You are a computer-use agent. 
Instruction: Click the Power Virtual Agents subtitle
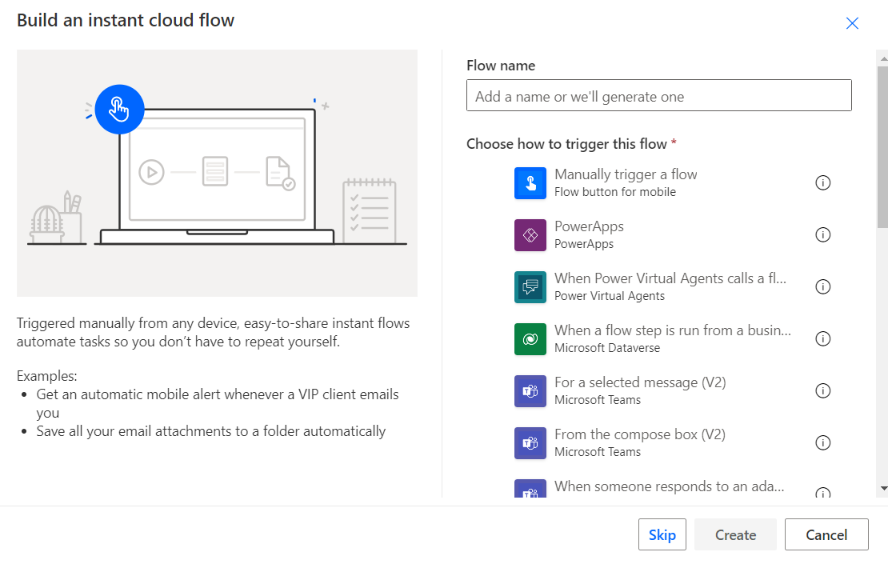[609, 296]
